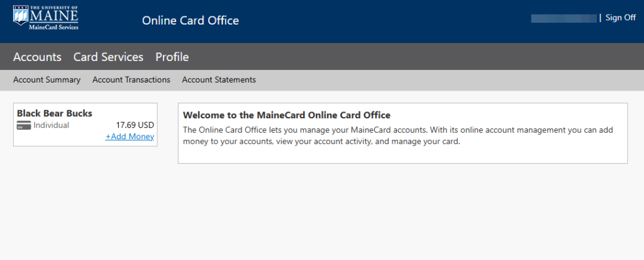644x260 pixels.
Task: Click the welcome description paragraph text
Action: [x=396, y=135]
